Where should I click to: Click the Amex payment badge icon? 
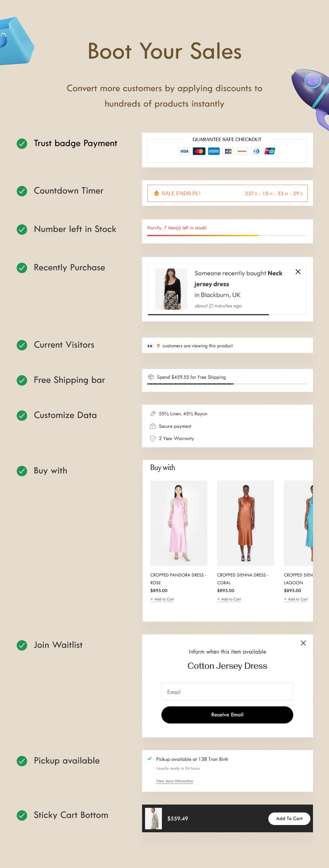click(x=214, y=151)
